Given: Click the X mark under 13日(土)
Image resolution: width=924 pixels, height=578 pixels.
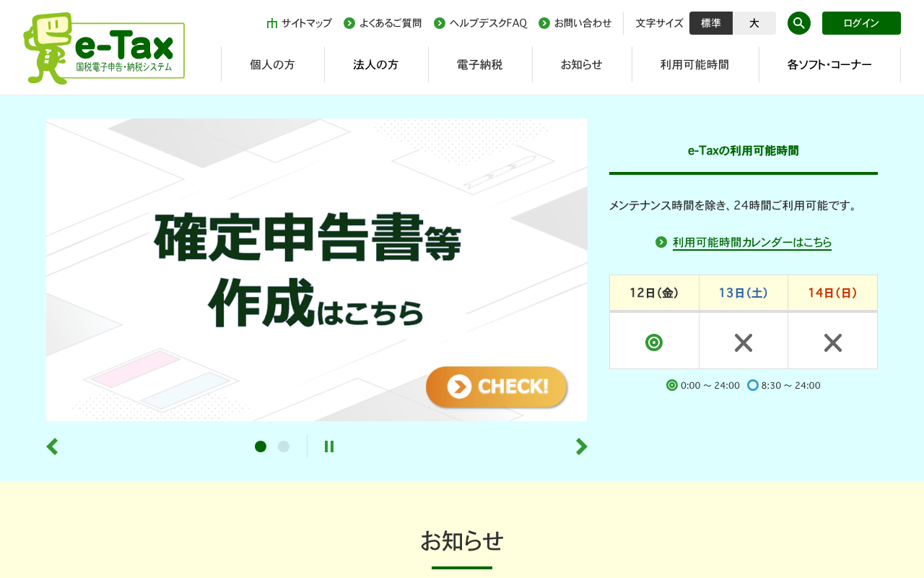Looking at the screenshot, I should coord(744,342).
